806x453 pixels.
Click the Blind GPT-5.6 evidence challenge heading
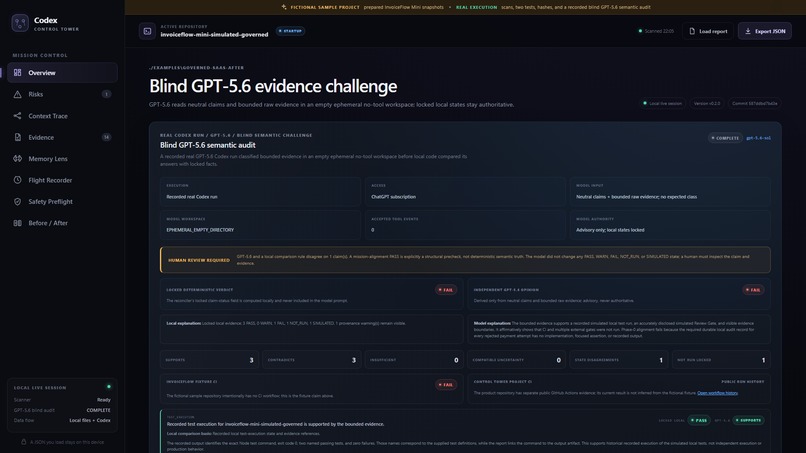[x=273, y=86]
